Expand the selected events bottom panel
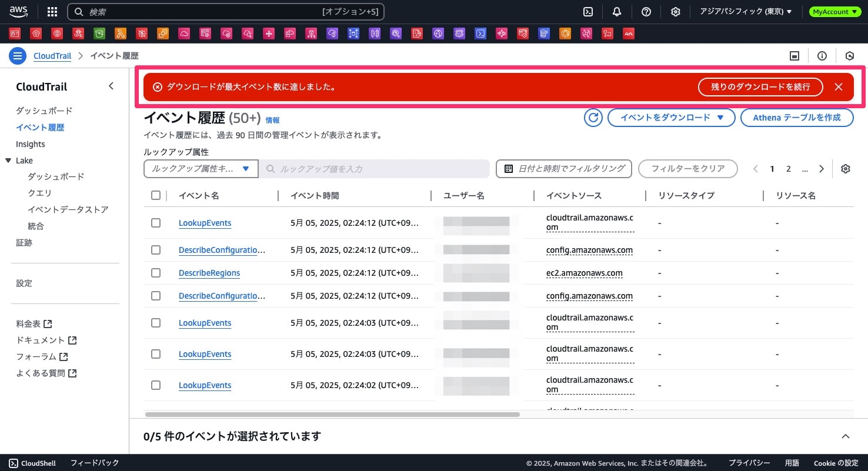Image resolution: width=868 pixels, height=471 pixels. (846, 436)
